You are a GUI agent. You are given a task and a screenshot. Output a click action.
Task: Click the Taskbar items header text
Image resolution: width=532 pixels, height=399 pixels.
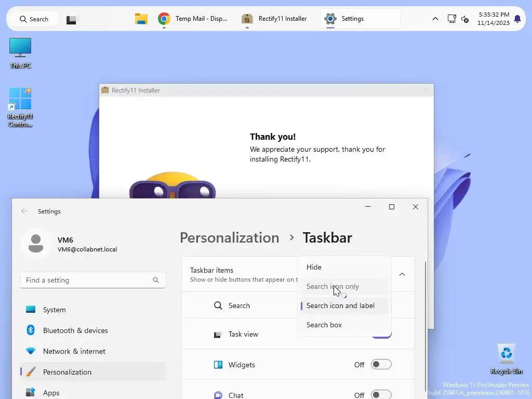coord(212,270)
